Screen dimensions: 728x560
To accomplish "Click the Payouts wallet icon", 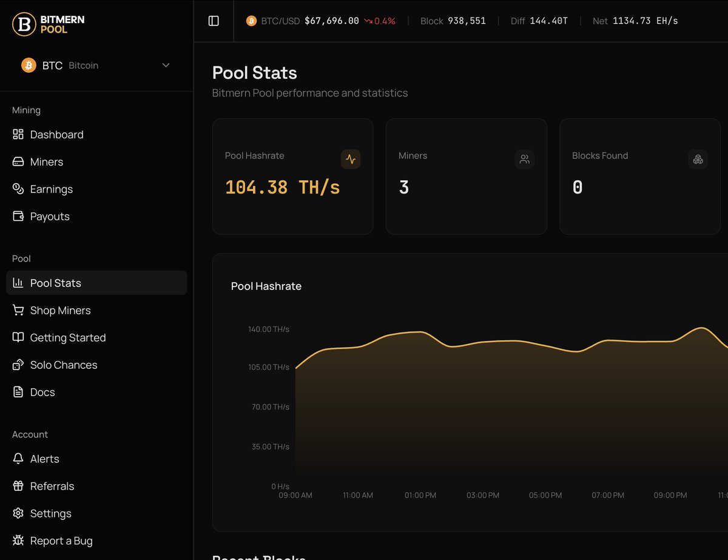I will pos(18,216).
